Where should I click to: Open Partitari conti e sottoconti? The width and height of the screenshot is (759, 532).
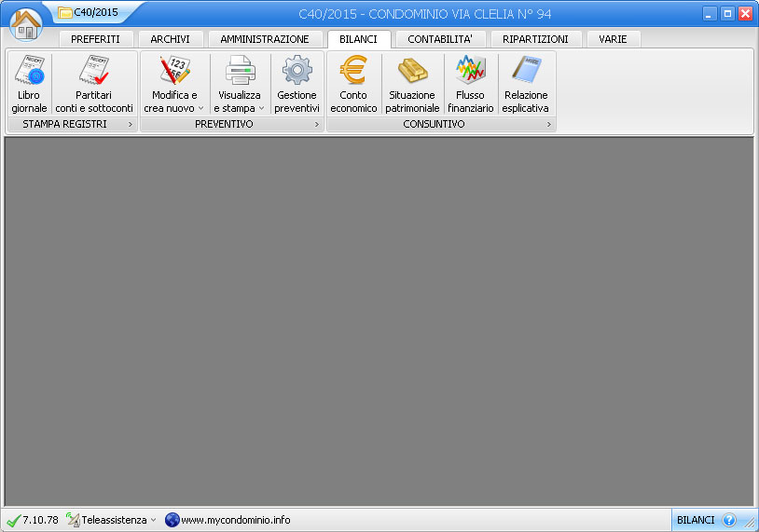pyautogui.click(x=94, y=84)
